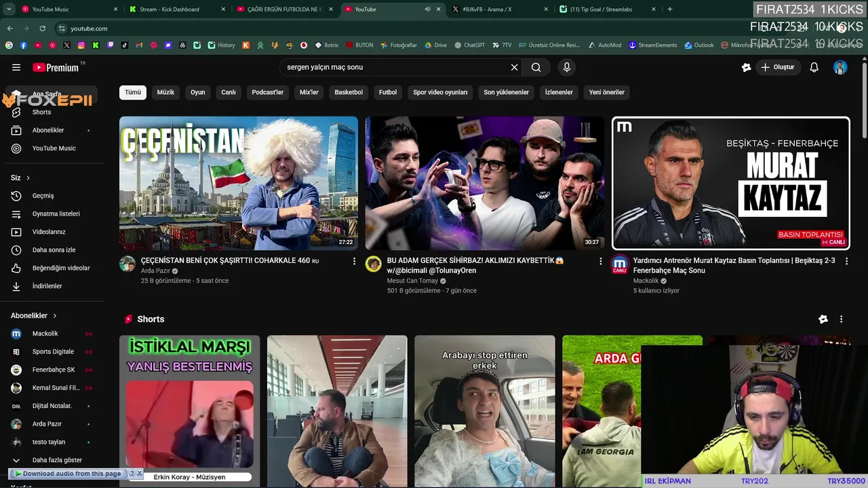Switch to the #BJKvFB X search tab
This screenshot has width=868, height=488.
(498, 9)
